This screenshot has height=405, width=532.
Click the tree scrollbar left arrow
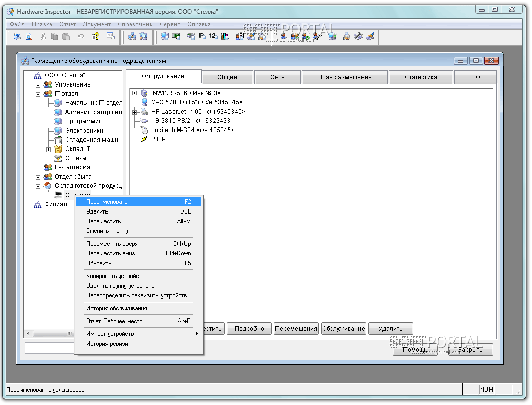(28, 334)
